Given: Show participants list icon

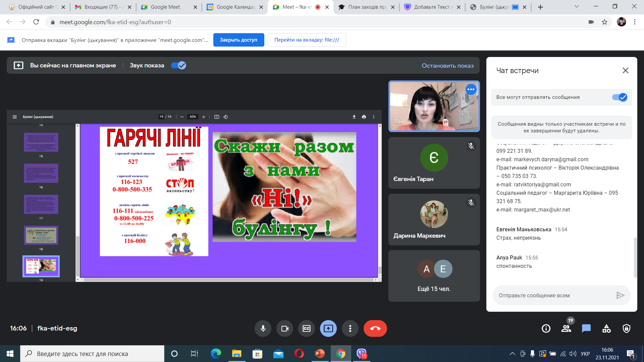Looking at the screenshot, I should tap(566, 328).
